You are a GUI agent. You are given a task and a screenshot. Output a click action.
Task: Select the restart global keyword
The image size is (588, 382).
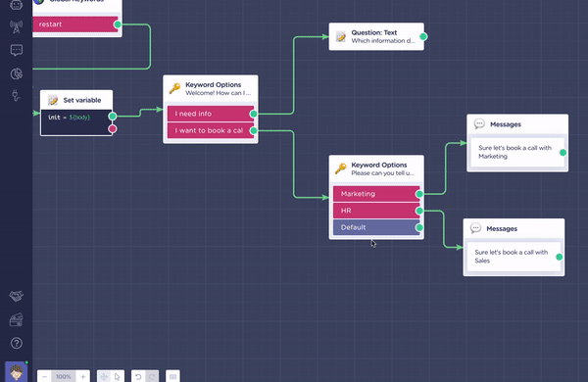click(x=75, y=24)
